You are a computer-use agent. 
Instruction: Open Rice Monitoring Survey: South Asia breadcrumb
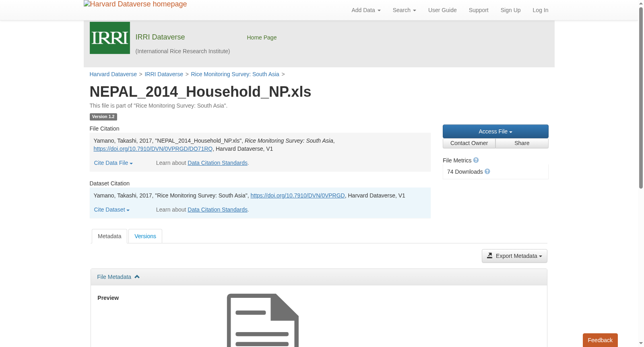[235, 74]
